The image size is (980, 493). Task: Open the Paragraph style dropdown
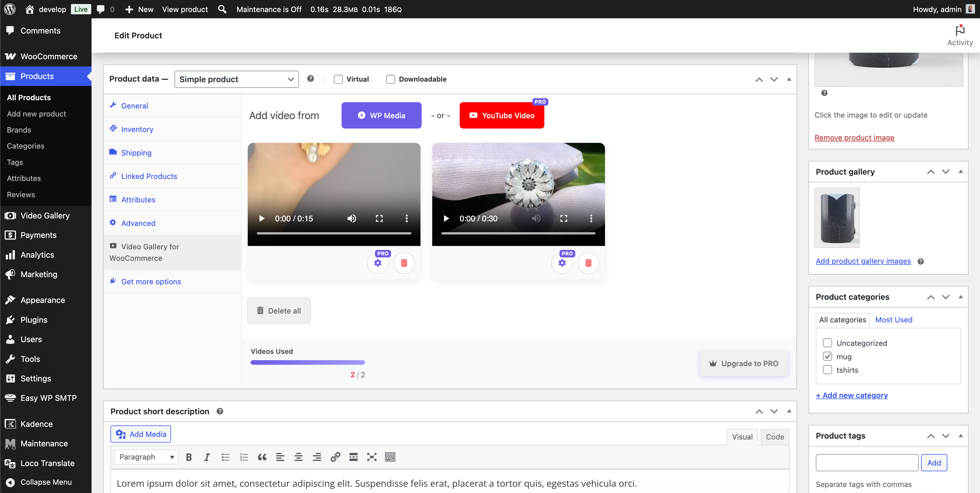146,457
